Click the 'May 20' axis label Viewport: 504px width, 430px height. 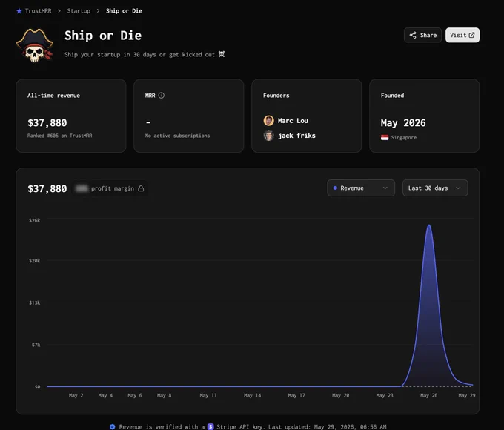340,395
